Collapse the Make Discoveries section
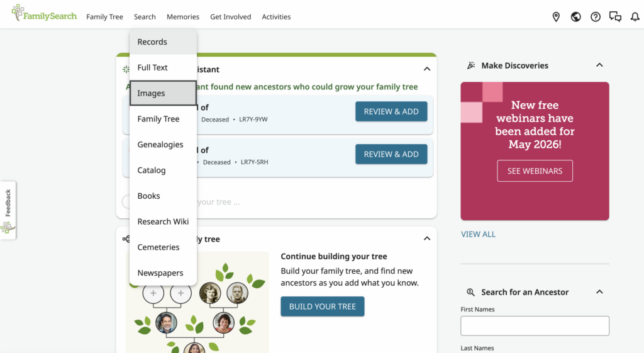The width and height of the screenshot is (644, 353). pos(599,65)
